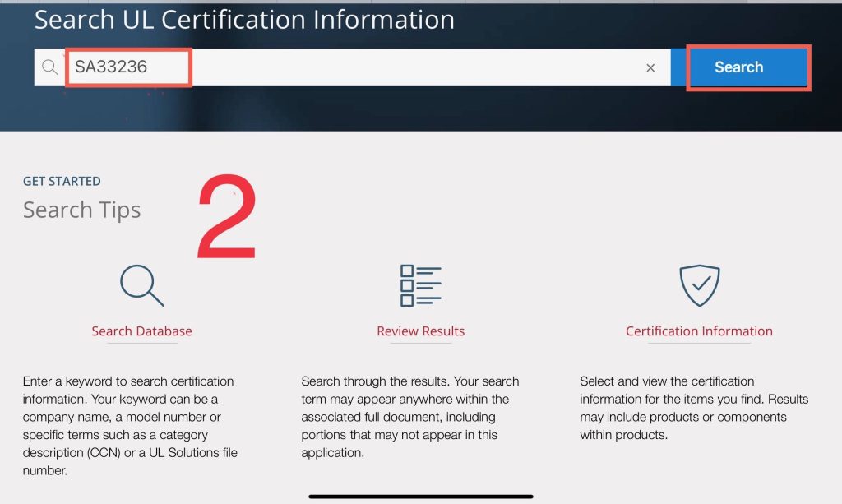
Task: Open the Certification Information link
Action: coord(699,331)
